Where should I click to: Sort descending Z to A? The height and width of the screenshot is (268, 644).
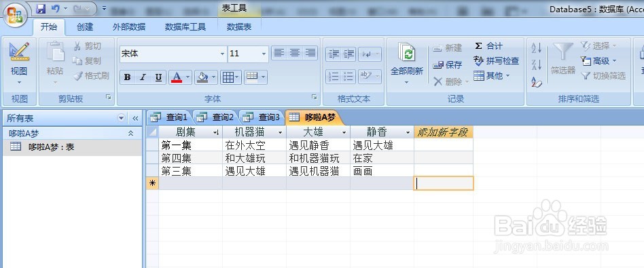[537, 64]
